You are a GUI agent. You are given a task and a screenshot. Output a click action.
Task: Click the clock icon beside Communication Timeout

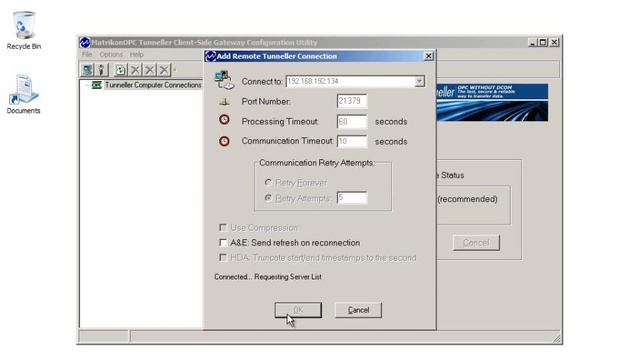click(224, 141)
